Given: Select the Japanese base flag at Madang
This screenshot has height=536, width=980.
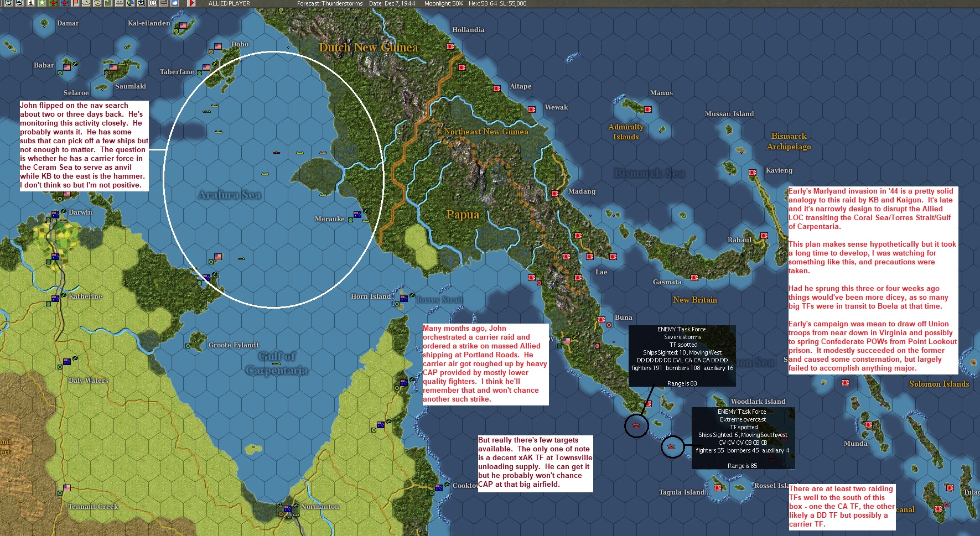Looking at the screenshot, I should tap(555, 194).
